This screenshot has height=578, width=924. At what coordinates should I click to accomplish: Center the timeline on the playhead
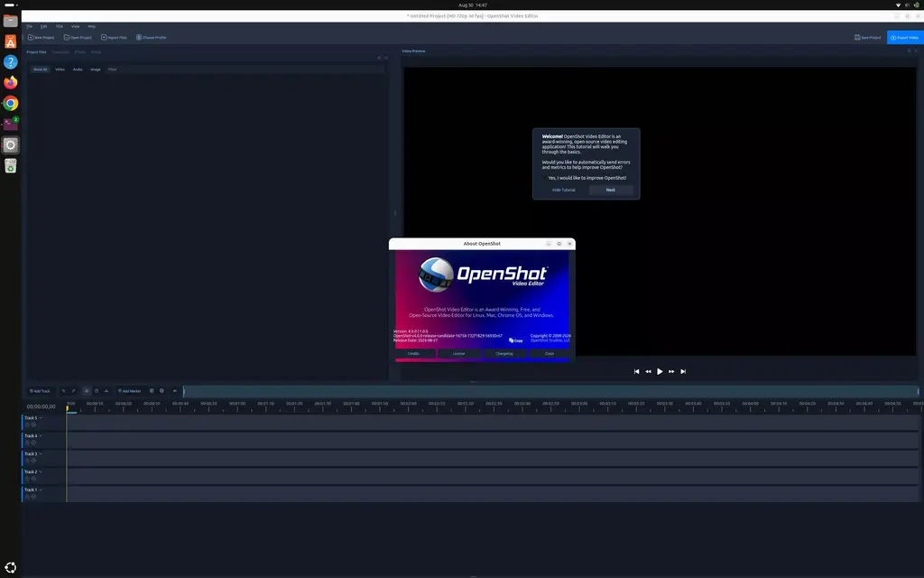coord(174,391)
